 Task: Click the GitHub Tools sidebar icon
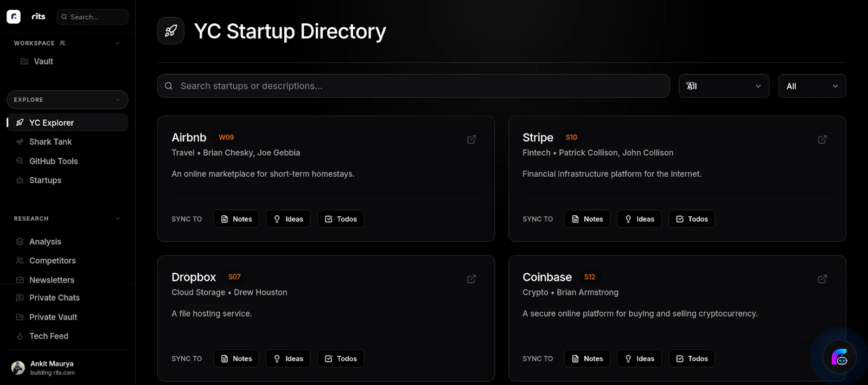click(x=20, y=161)
